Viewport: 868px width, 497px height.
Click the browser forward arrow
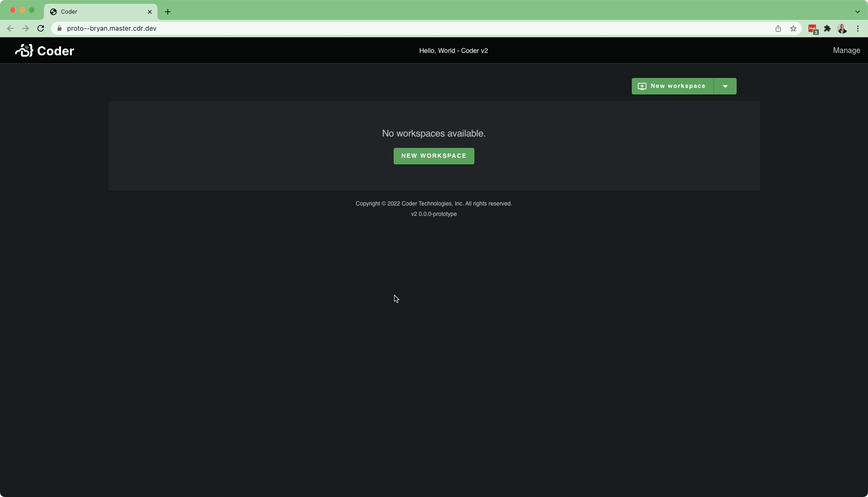click(x=26, y=28)
